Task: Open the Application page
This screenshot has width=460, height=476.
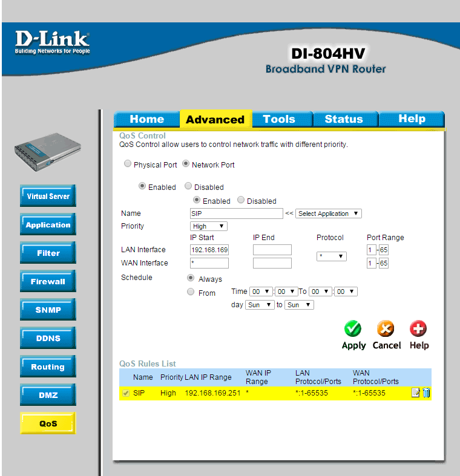Action: tap(48, 224)
